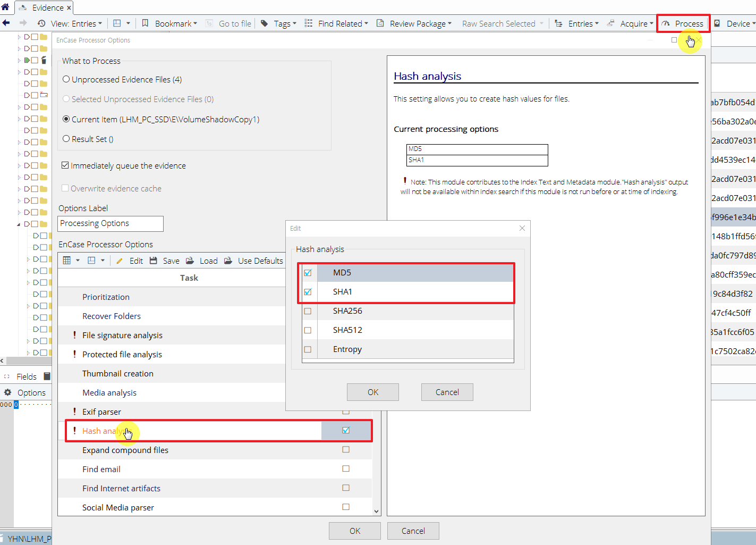The image size is (756, 545).
Task: Enable Expand compound files checkbox
Action: coord(346,449)
